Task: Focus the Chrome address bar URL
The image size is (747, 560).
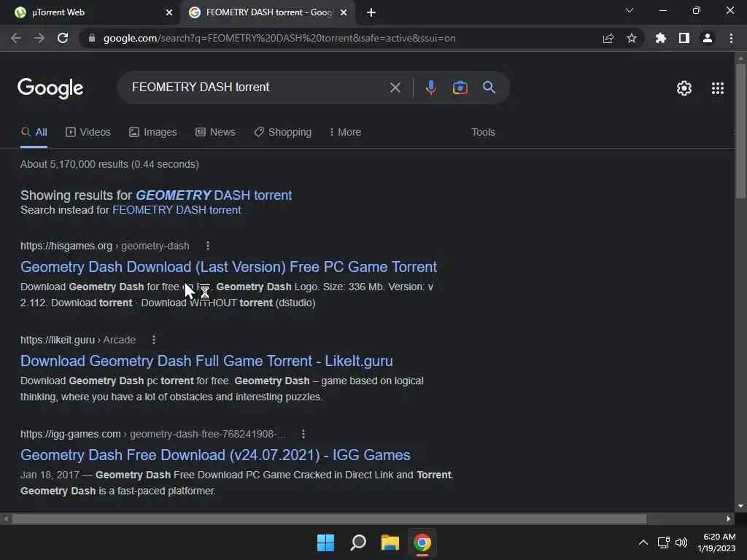Action: click(279, 38)
